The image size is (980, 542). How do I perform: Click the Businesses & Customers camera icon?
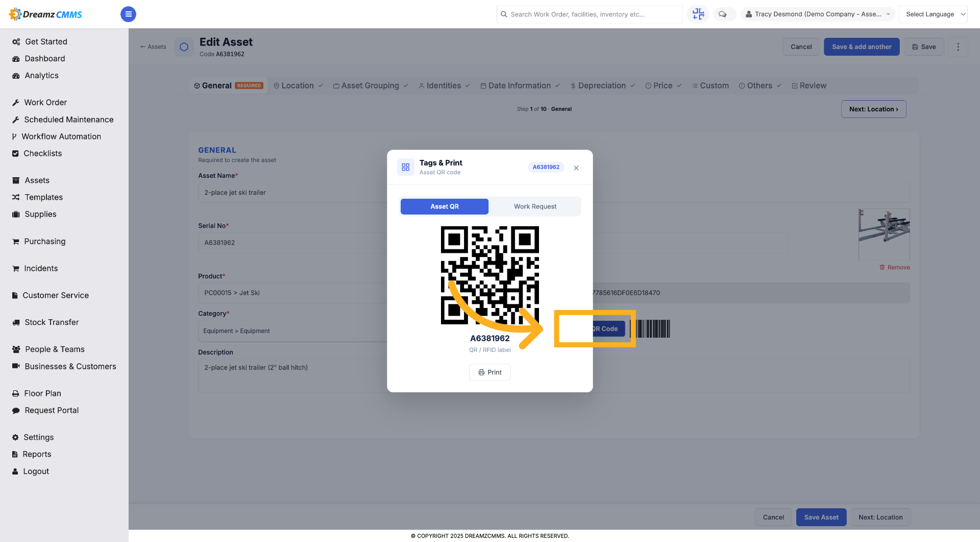click(x=16, y=366)
